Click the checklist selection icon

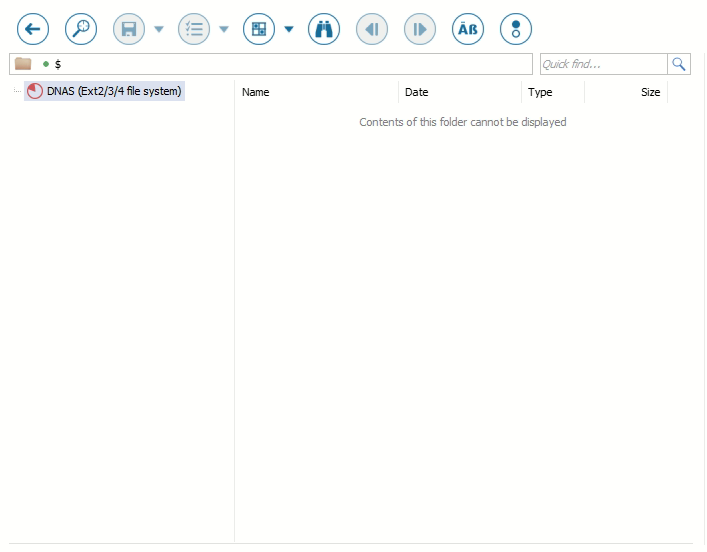coord(194,29)
